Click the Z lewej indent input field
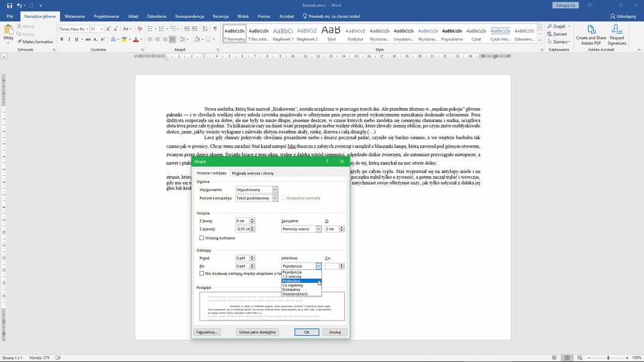 [241, 221]
